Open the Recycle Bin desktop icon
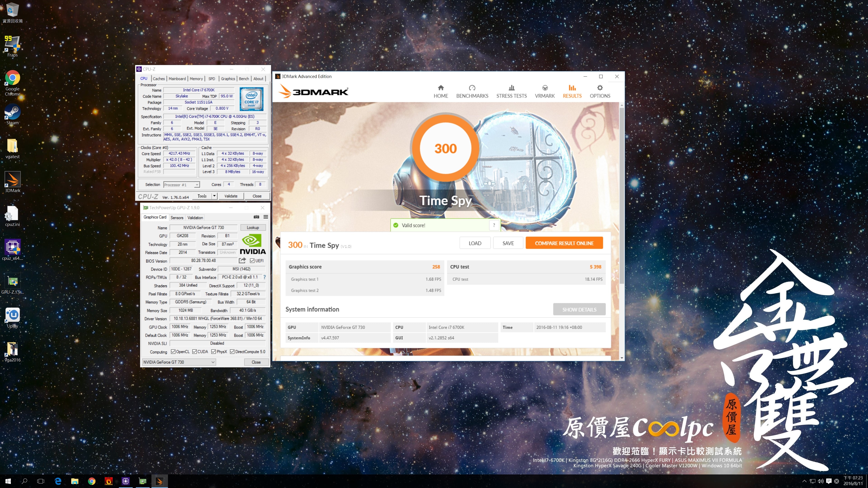The image size is (868, 488). pos(12,13)
